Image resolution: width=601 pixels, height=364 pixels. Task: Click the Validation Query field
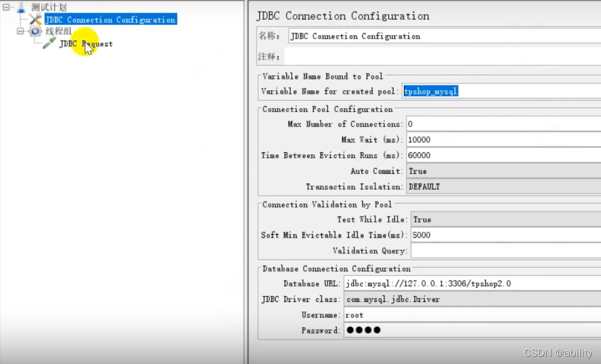coord(506,251)
